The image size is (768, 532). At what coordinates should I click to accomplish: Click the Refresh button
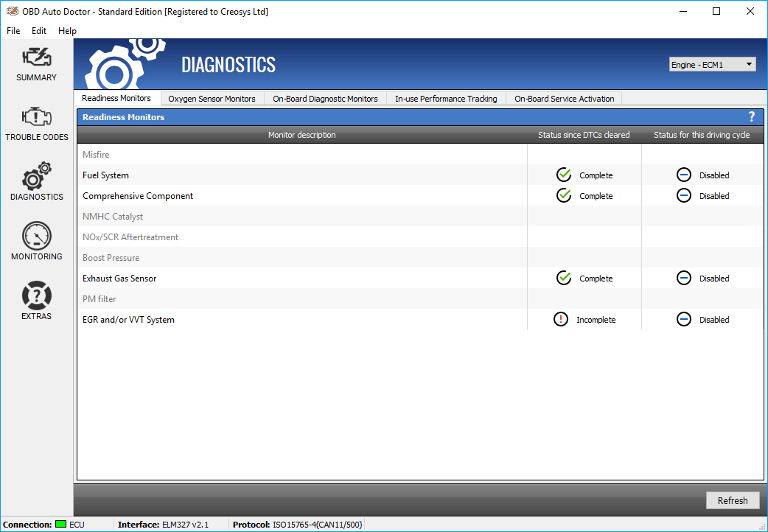732,500
